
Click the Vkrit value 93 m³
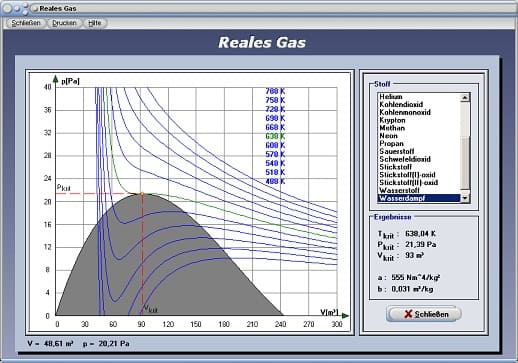[x=414, y=255]
